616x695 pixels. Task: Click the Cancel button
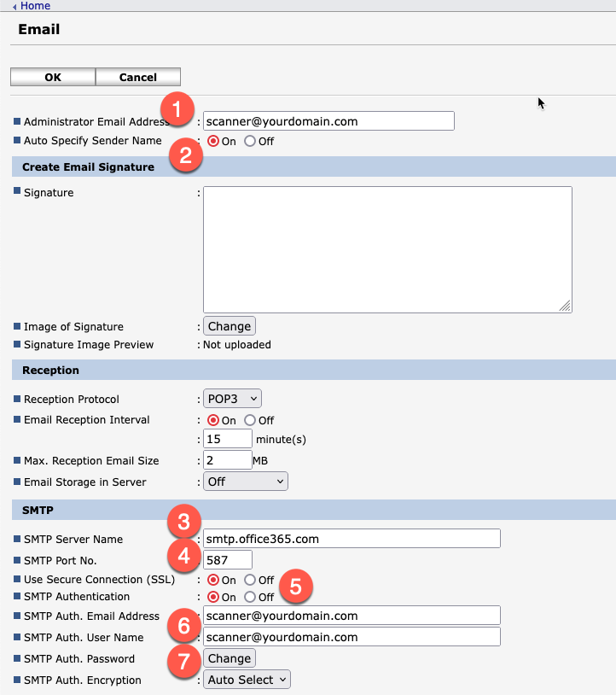137,77
